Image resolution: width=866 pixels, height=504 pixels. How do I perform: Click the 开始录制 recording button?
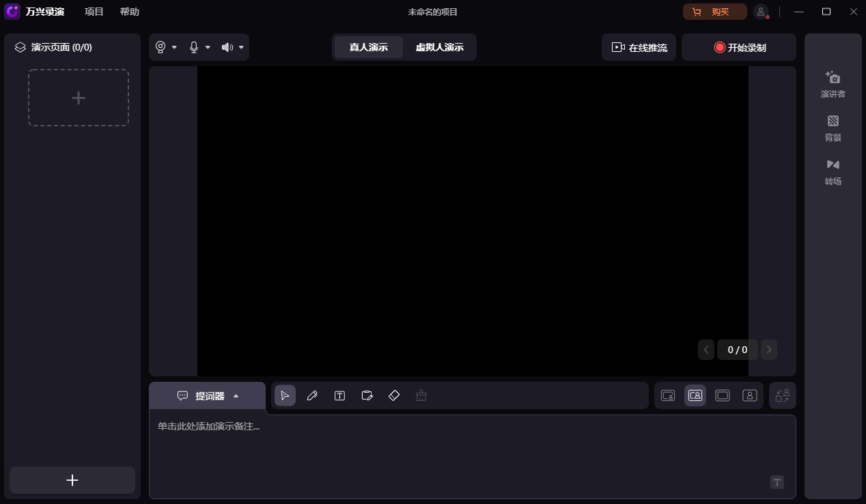(x=738, y=47)
